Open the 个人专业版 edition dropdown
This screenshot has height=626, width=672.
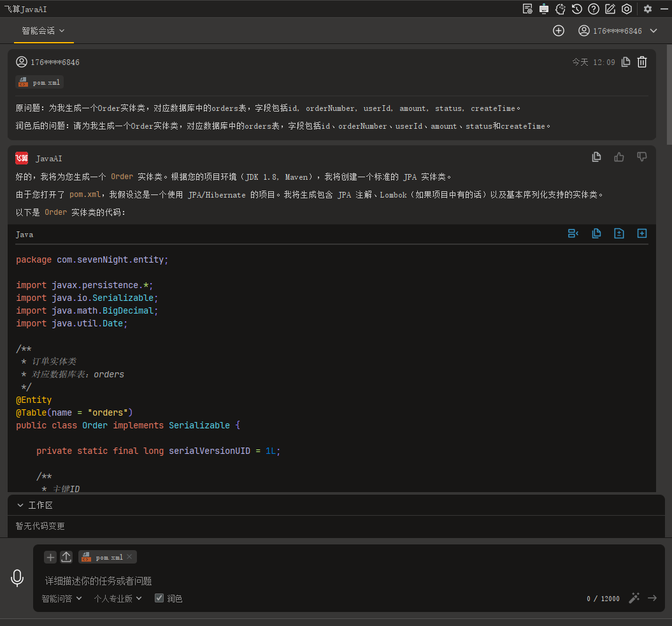[x=118, y=599]
